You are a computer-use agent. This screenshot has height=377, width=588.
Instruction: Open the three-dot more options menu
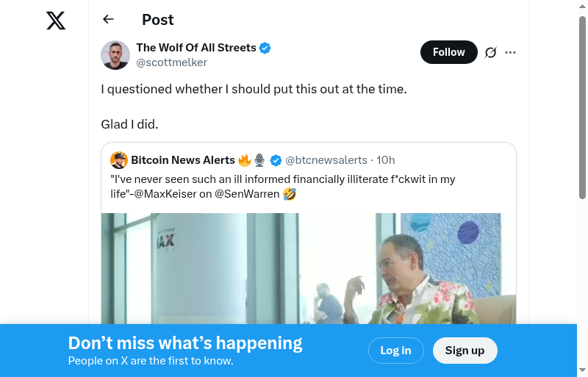coord(511,52)
